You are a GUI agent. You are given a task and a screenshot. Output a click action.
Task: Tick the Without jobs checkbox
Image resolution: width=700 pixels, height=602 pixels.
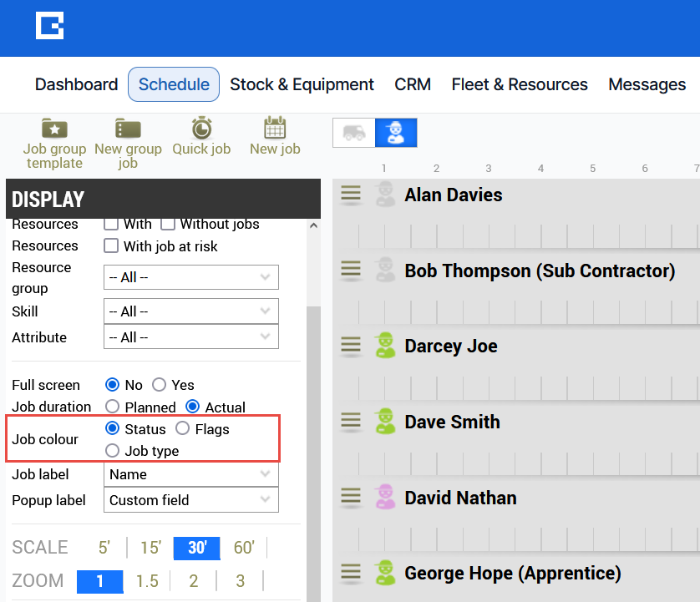coord(167,224)
